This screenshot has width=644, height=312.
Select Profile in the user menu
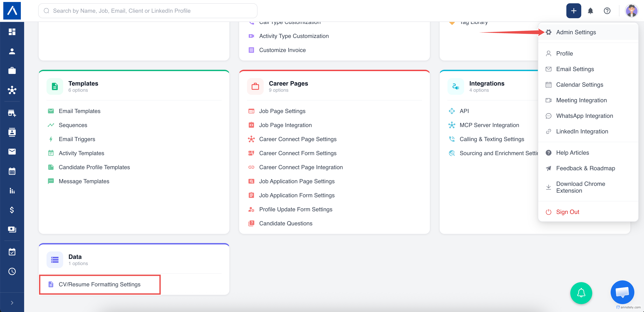[588, 54]
